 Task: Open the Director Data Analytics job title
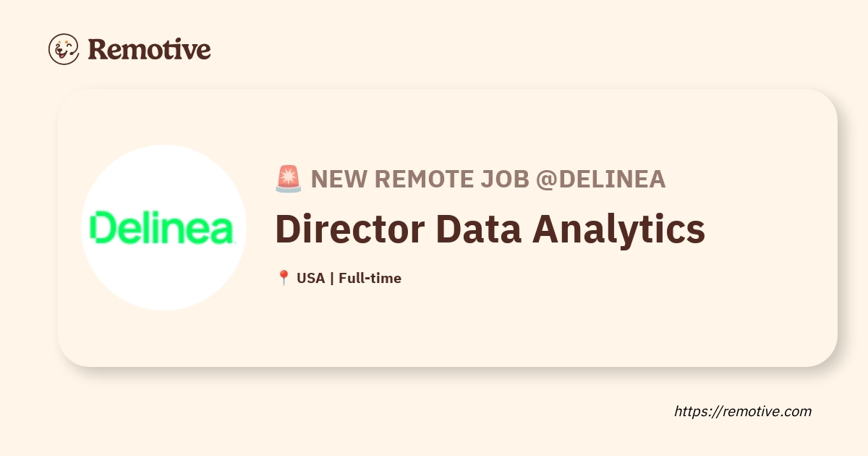[x=490, y=228]
